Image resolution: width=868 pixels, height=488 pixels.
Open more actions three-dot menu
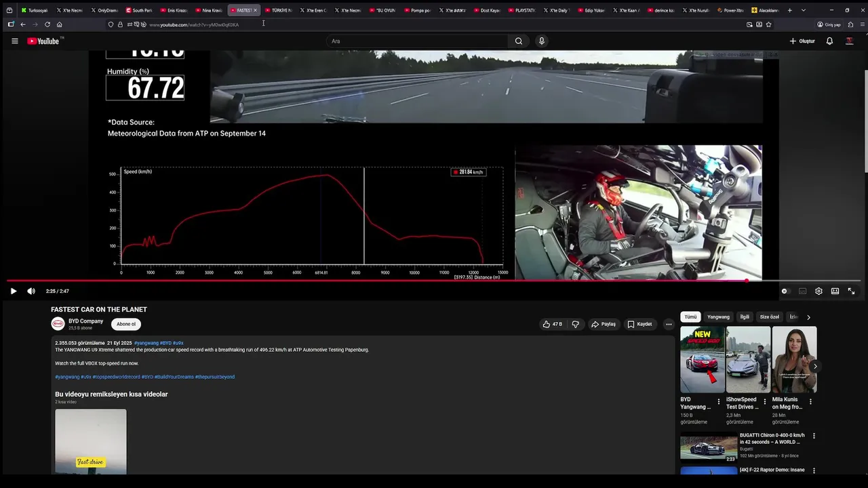[669, 325]
